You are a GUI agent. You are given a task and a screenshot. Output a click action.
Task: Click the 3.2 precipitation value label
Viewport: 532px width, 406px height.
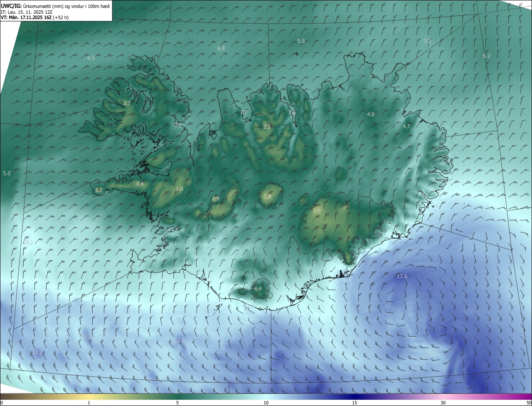click(x=99, y=191)
